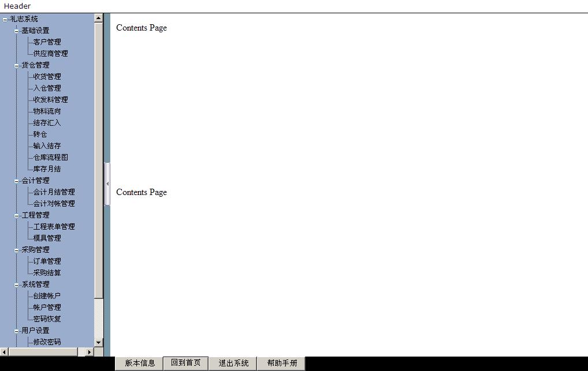Viewport: 588px width, 371px height.
Task: Open 订单管理 page
Action: [x=47, y=261]
